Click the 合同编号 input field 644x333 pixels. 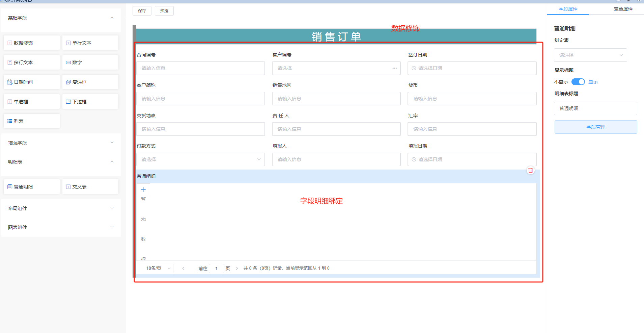click(x=201, y=68)
